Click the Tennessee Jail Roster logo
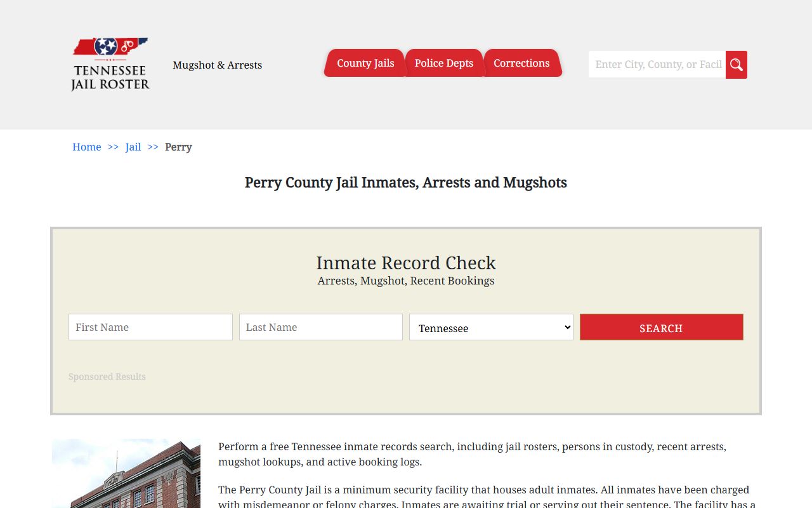The height and width of the screenshot is (508, 812). click(x=110, y=64)
